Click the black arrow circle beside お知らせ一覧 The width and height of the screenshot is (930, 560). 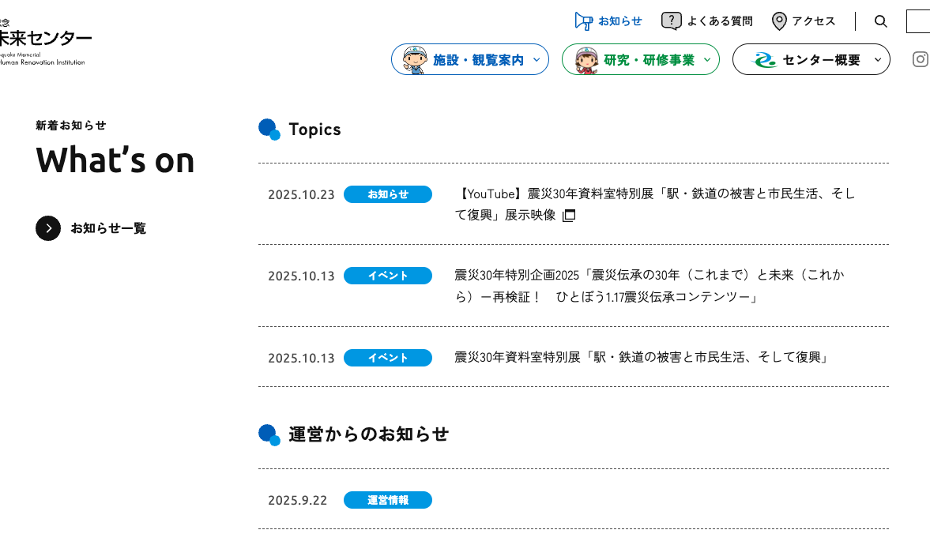(48, 228)
